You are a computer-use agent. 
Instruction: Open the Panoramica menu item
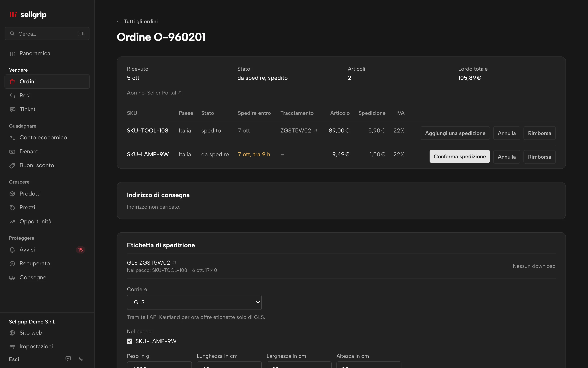click(47, 54)
